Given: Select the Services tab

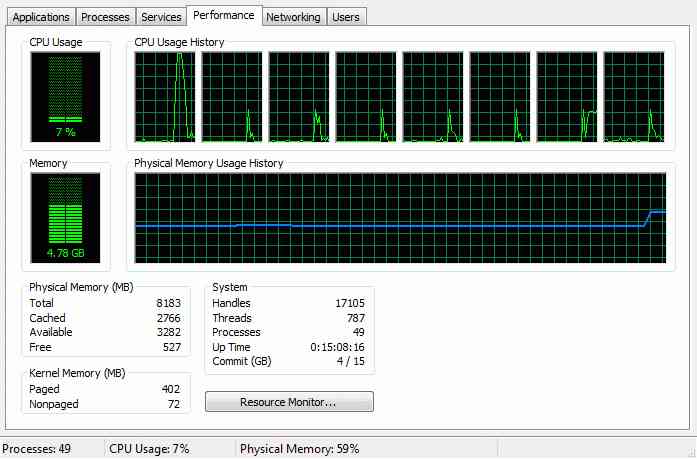Looking at the screenshot, I should coord(161,17).
